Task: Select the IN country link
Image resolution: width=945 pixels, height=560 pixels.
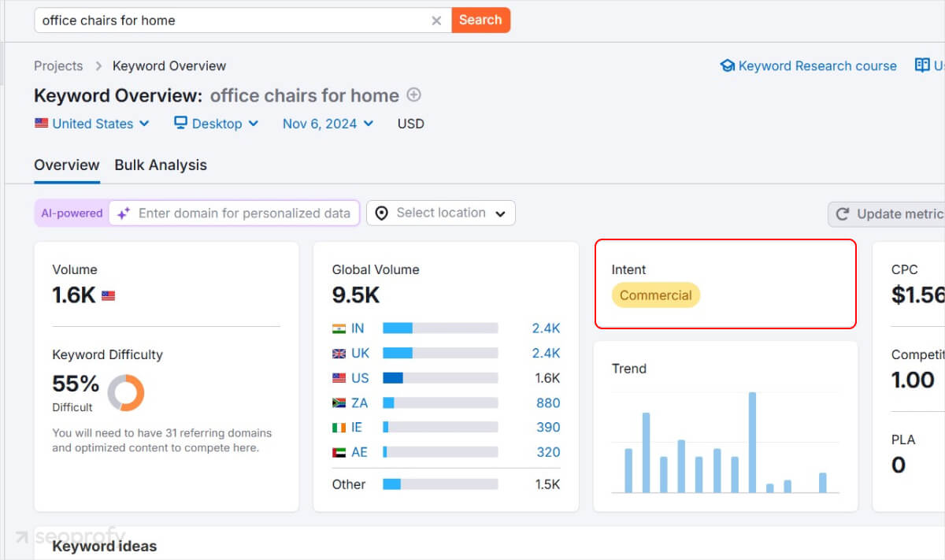Action: click(358, 328)
